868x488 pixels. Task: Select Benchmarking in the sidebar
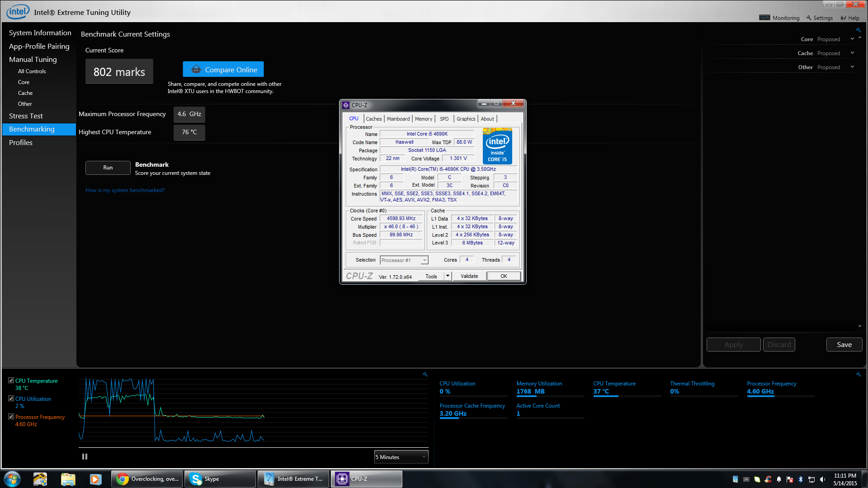click(x=39, y=129)
